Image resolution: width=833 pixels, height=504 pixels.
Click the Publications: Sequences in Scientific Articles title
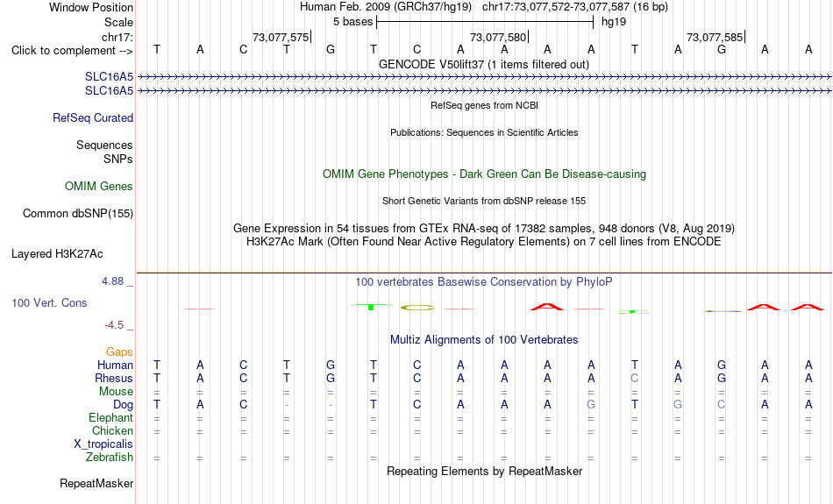point(484,132)
